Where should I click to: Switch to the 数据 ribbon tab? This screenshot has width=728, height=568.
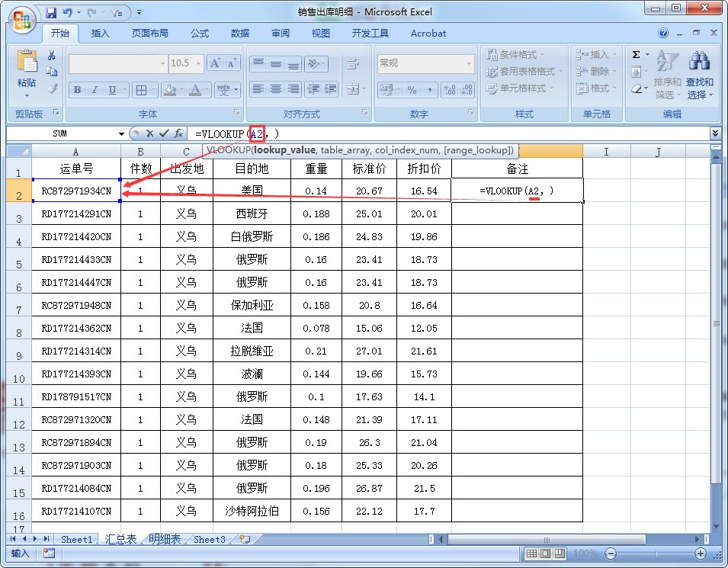click(x=239, y=33)
